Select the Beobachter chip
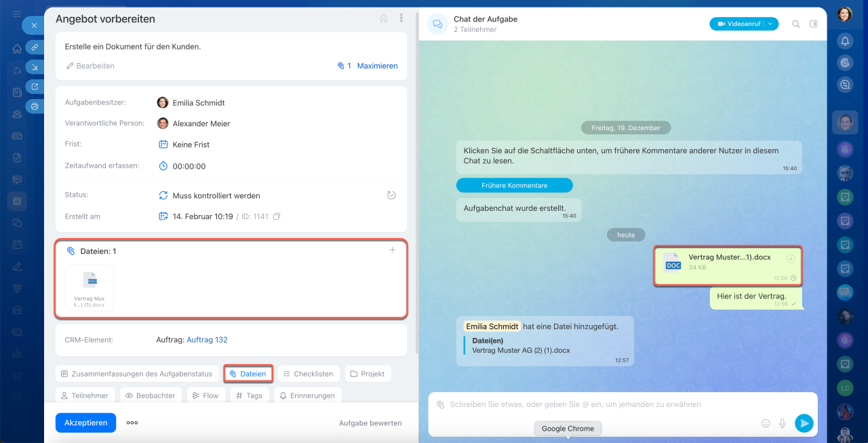 151,396
